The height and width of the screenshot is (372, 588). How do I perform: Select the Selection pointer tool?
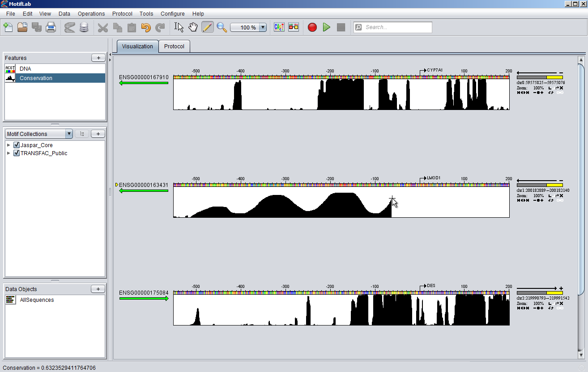[x=179, y=27]
